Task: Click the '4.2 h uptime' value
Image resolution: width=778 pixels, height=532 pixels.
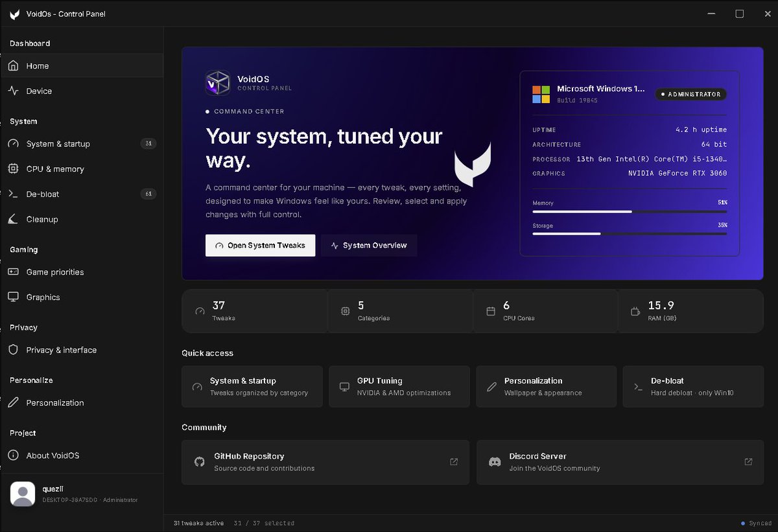Action: pyautogui.click(x=701, y=130)
